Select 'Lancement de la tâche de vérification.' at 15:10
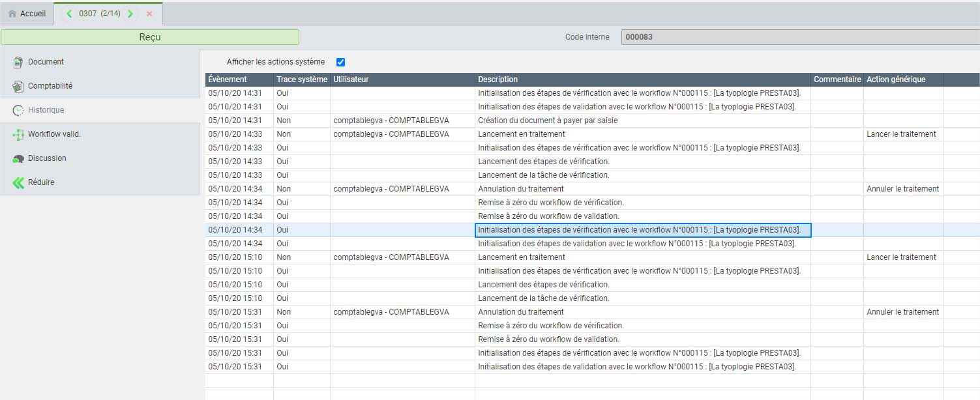Image resolution: width=980 pixels, height=400 pixels. (x=544, y=298)
